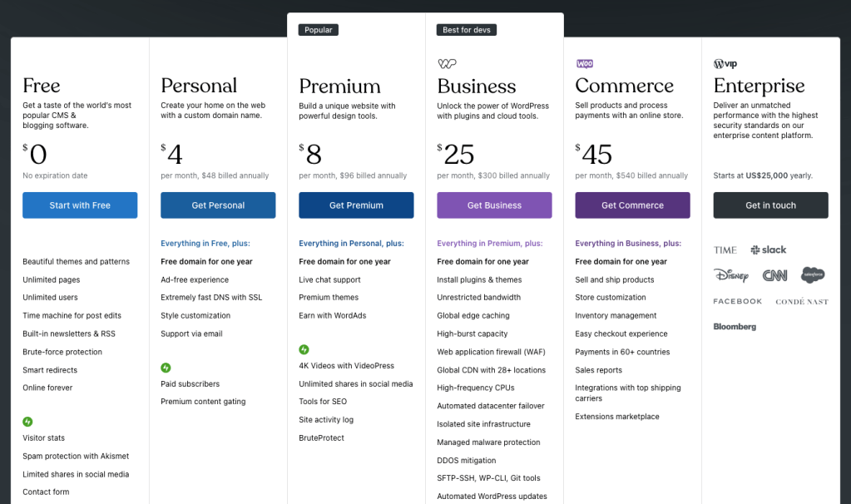Choose the Get Personal plan button
The width and height of the screenshot is (851, 504).
(x=218, y=205)
